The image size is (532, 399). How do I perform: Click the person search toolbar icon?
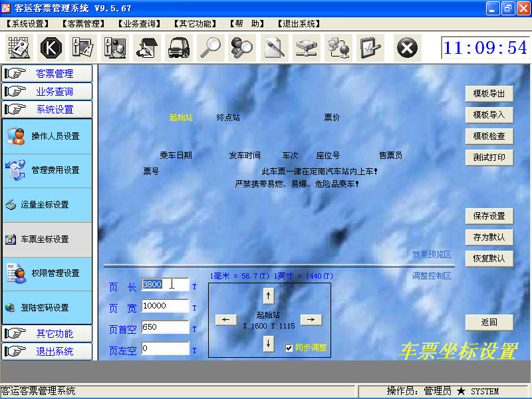point(242,48)
